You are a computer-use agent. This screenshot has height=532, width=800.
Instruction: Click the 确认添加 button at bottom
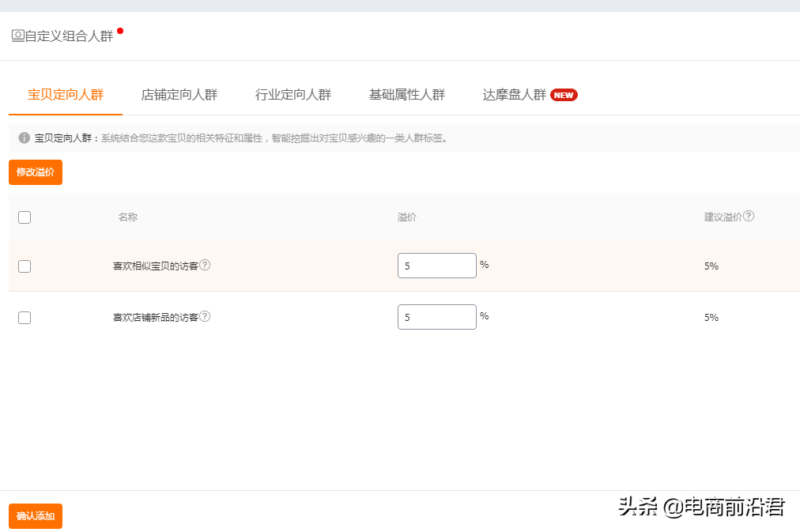tap(35, 515)
